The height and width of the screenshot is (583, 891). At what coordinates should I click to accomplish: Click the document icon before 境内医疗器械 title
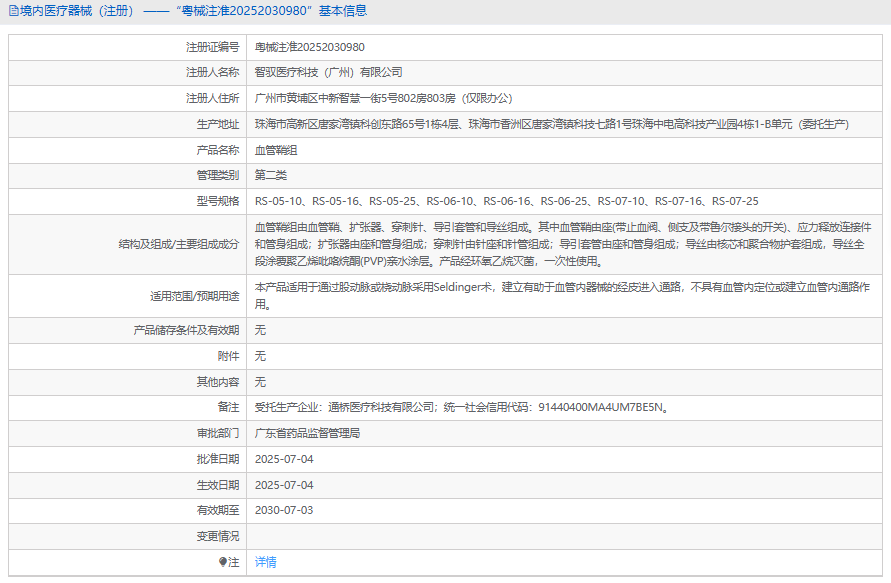click(14, 11)
